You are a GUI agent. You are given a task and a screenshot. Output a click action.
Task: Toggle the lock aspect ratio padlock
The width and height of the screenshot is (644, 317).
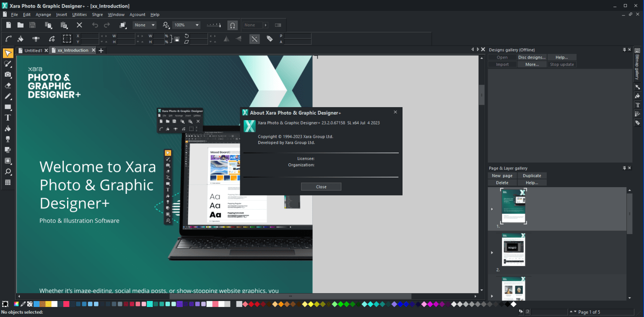coord(177,39)
